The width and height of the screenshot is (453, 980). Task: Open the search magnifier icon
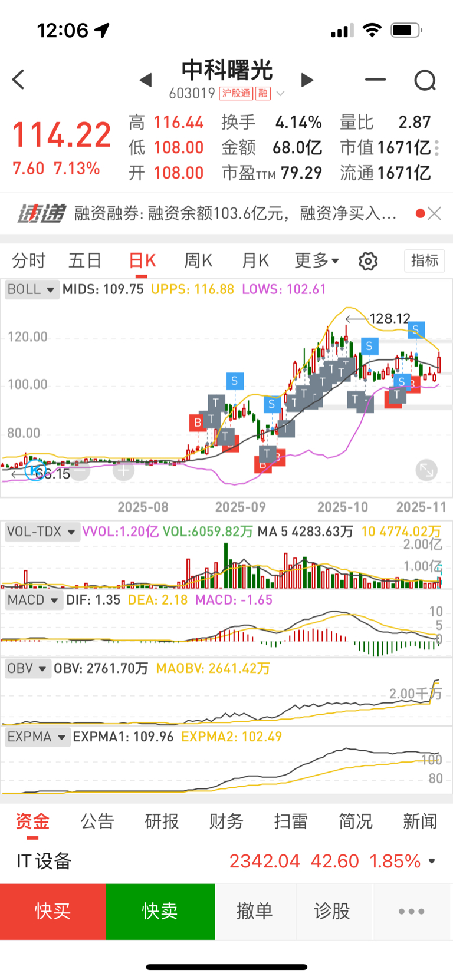pos(425,80)
